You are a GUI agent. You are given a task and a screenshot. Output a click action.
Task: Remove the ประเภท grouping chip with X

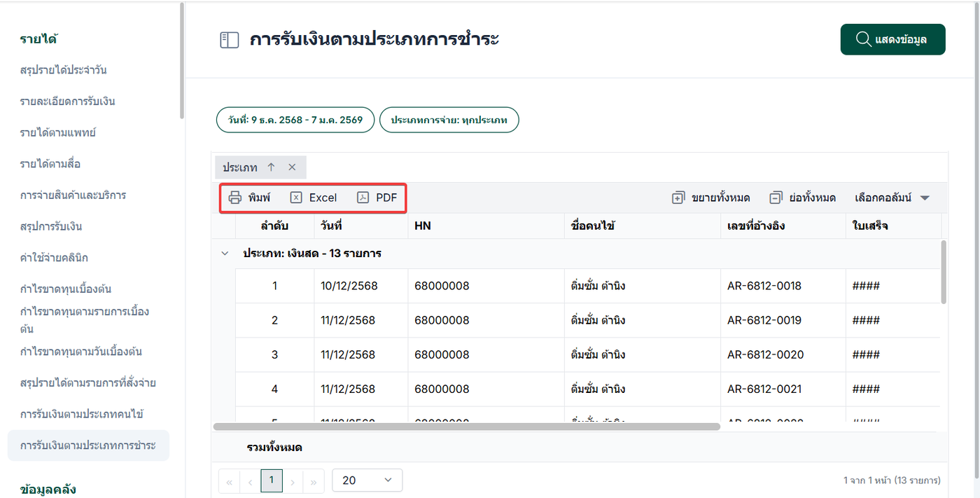(x=292, y=167)
